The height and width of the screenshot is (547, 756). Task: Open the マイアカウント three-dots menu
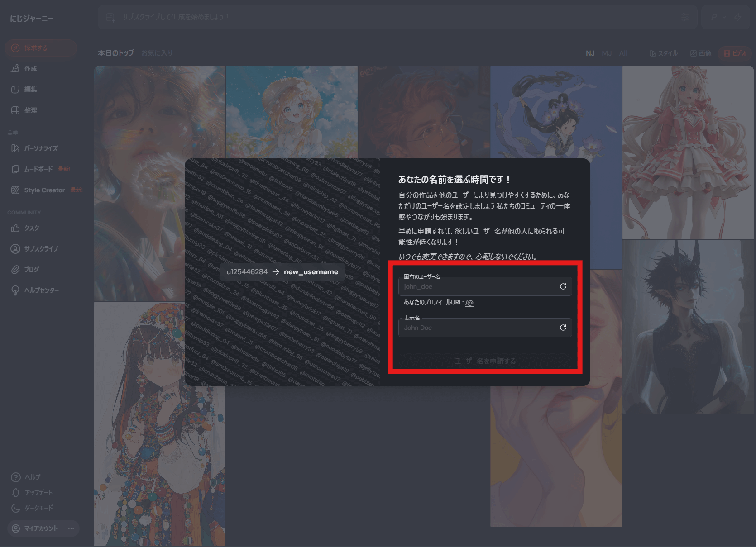pos(71,528)
